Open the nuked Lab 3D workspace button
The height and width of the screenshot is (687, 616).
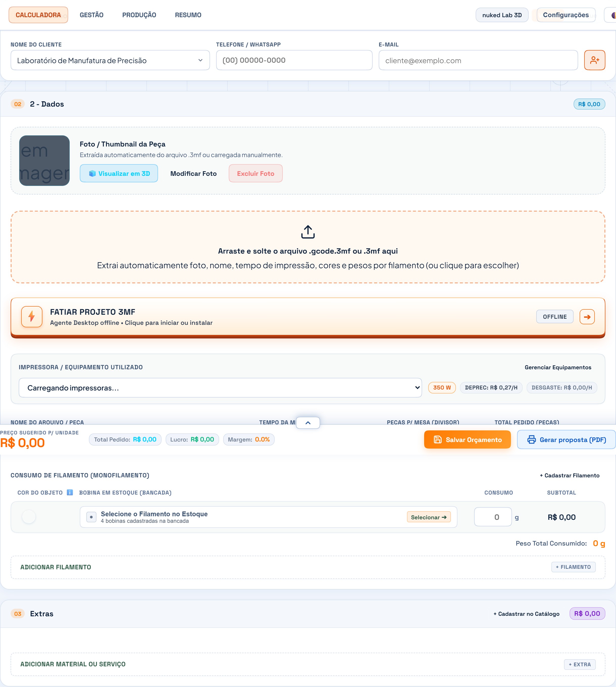click(502, 15)
